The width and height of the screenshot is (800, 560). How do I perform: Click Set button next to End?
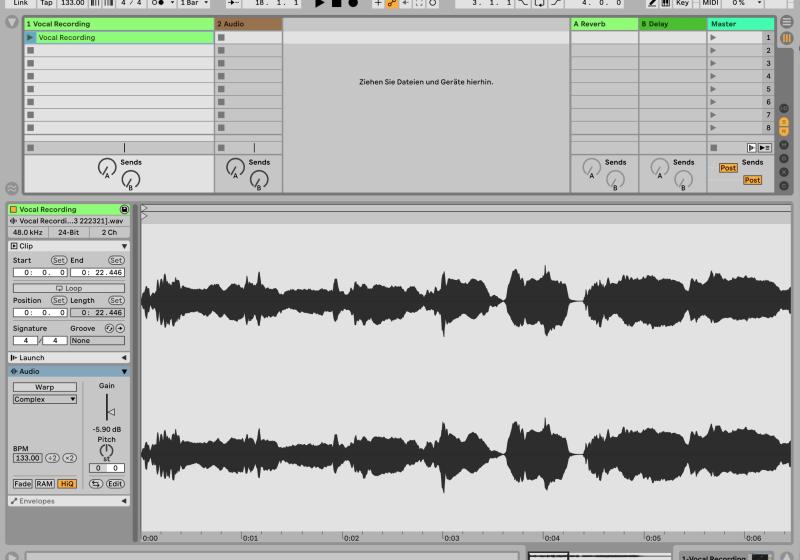116,260
